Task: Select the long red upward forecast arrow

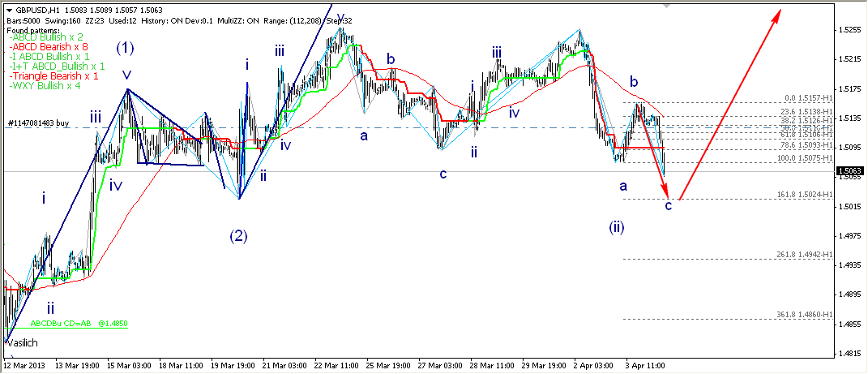Action: coord(729,104)
